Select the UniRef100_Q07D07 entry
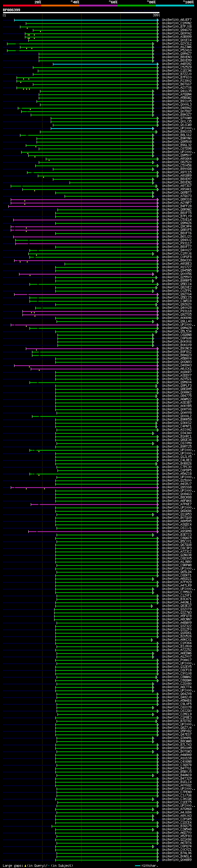 coord(176,111)
